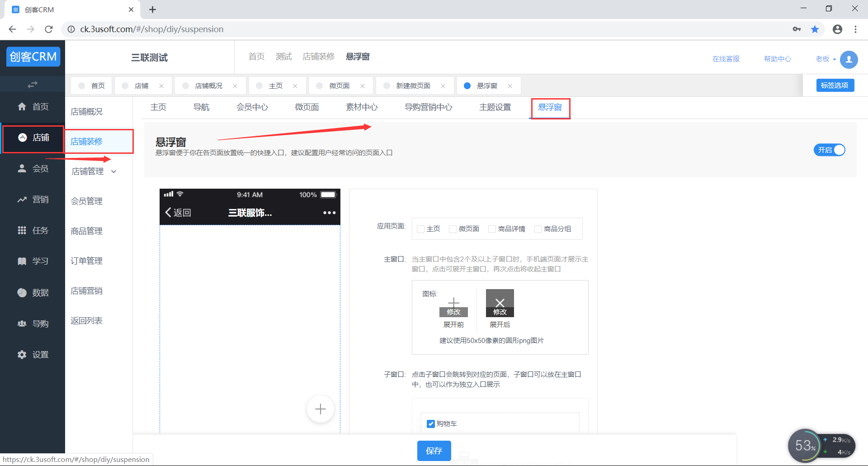Open 数据 pie chart icon
Screen dimensions: 868x466
(x=22, y=293)
